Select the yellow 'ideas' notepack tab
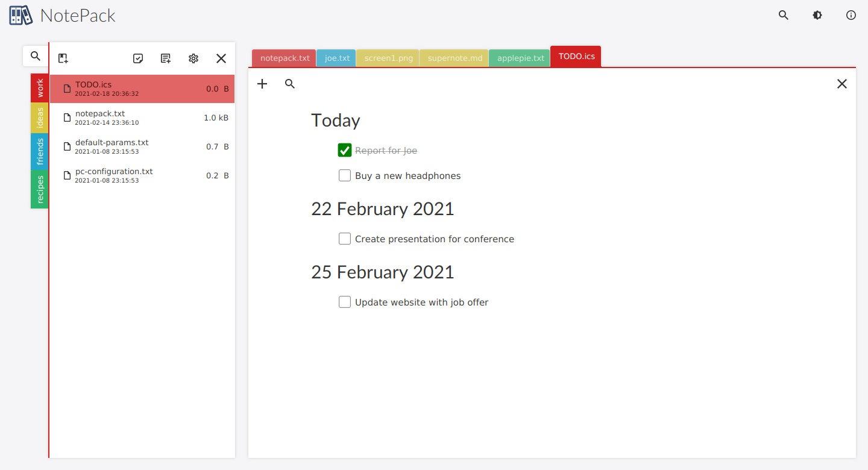 40,118
